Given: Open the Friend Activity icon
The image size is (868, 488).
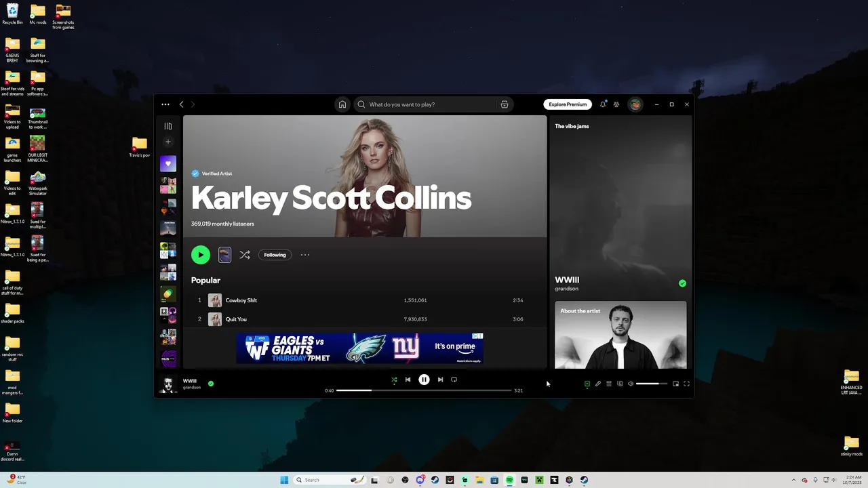Looking at the screenshot, I should pyautogui.click(x=616, y=104).
